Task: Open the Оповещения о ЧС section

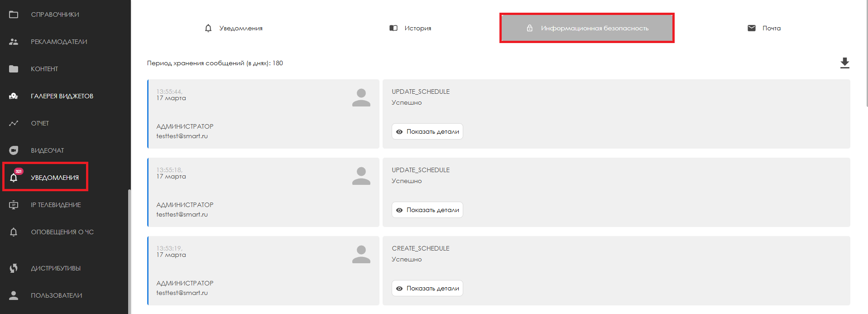Action: tap(62, 232)
